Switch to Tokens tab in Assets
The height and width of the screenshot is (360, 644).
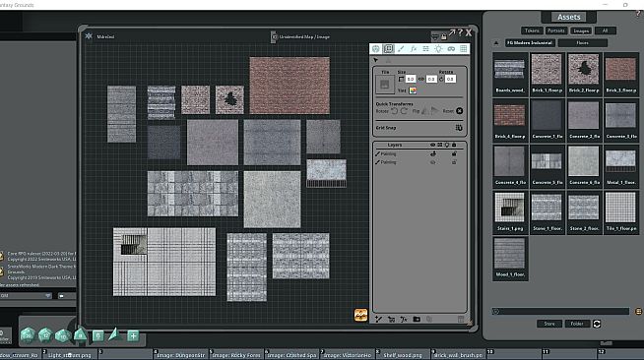tap(532, 30)
